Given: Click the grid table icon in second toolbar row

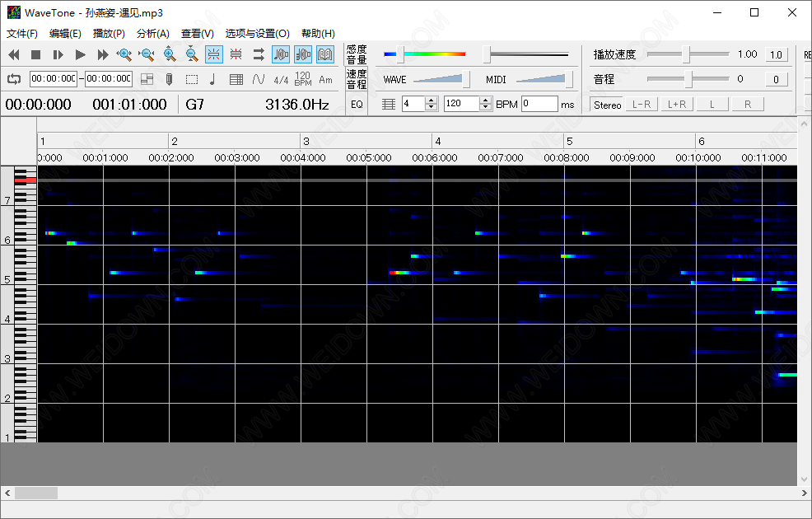Looking at the screenshot, I should (236, 79).
